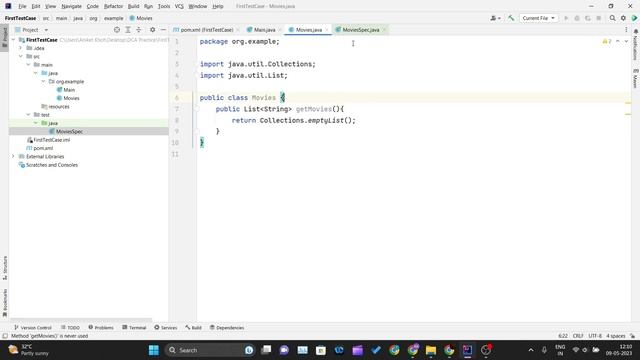Image resolution: width=640 pixels, height=360 pixels.
Task: Open the Version Control tool window
Action: click(x=33, y=327)
